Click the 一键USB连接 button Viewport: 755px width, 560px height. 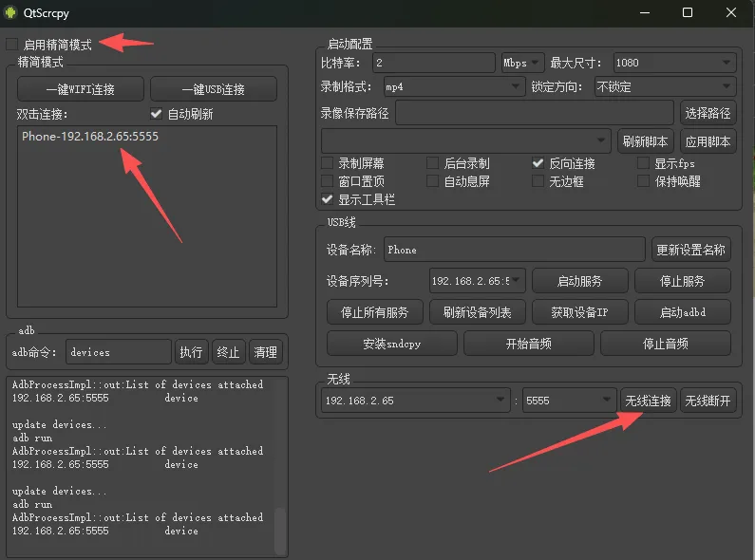pyautogui.click(x=214, y=89)
